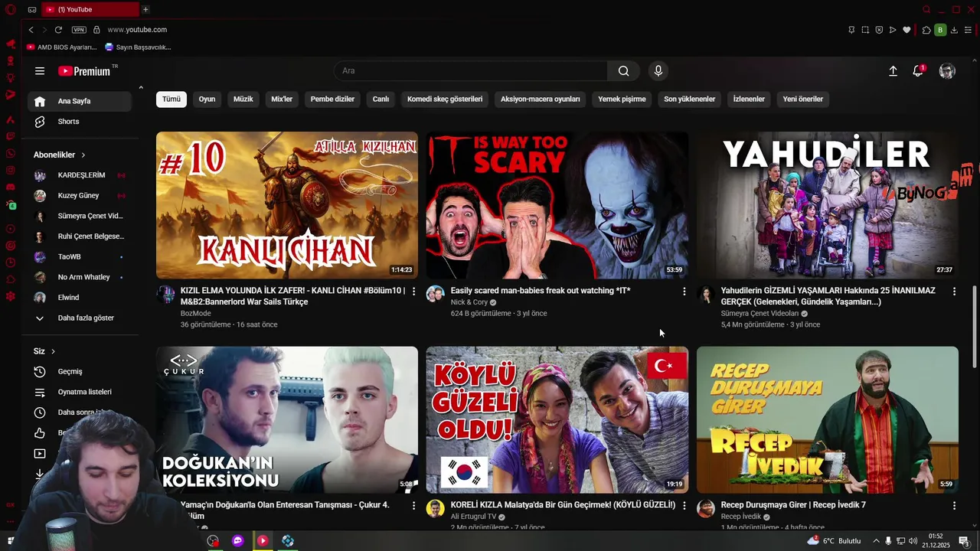Select the Yeni öneriler chip

pyautogui.click(x=803, y=99)
